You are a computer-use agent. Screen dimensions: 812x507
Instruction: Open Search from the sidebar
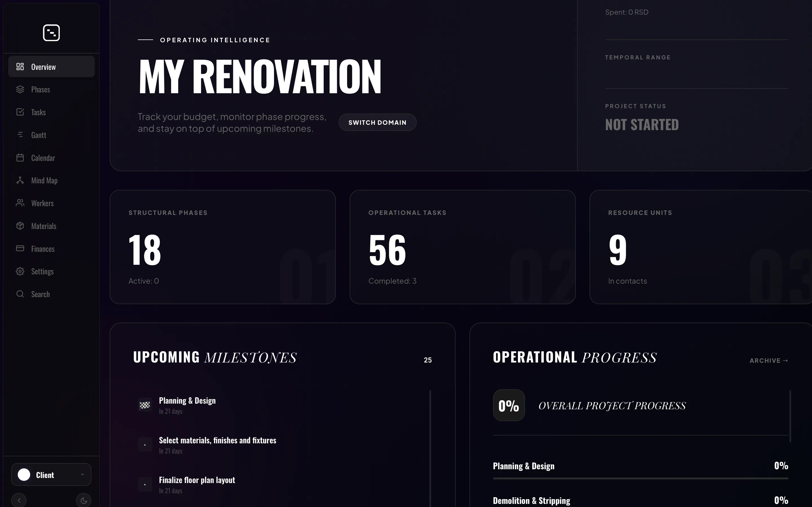tap(41, 294)
